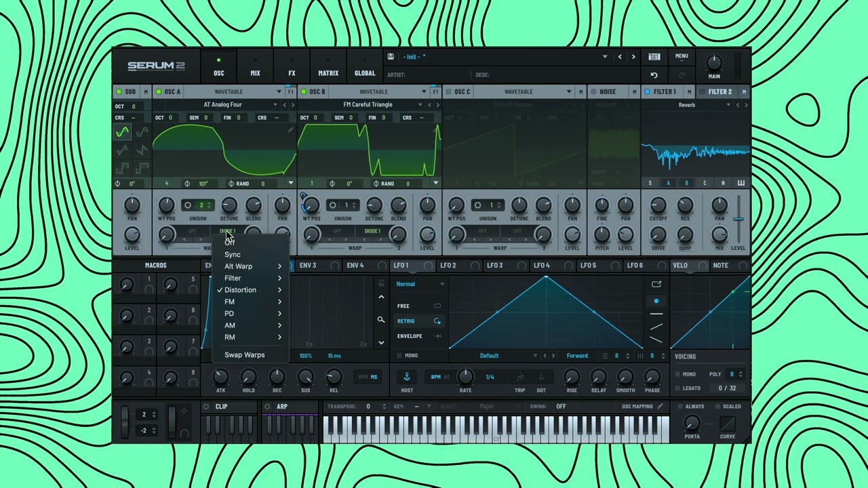This screenshot has height=488, width=868.
Task: Toggle the SCALED portamento checkbox
Action: click(717, 407)
